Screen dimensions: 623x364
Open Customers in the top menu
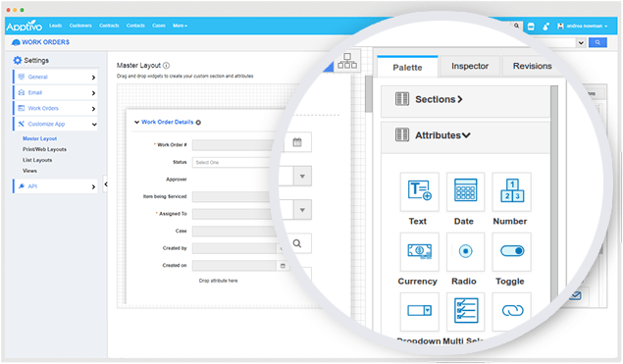(80, 26)
